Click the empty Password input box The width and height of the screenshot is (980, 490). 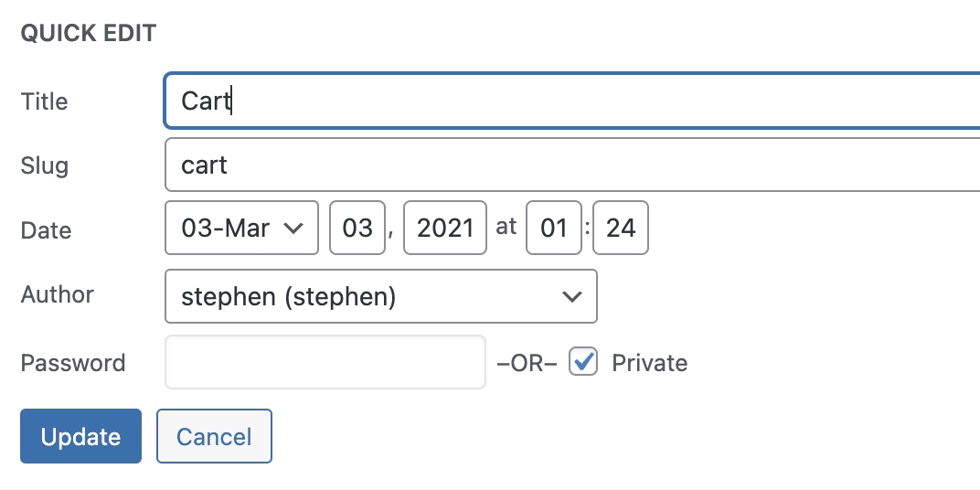pos(325,363)
